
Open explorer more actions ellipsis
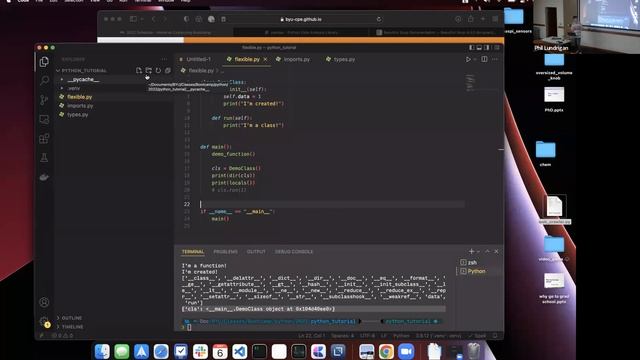tap(164, 60)
